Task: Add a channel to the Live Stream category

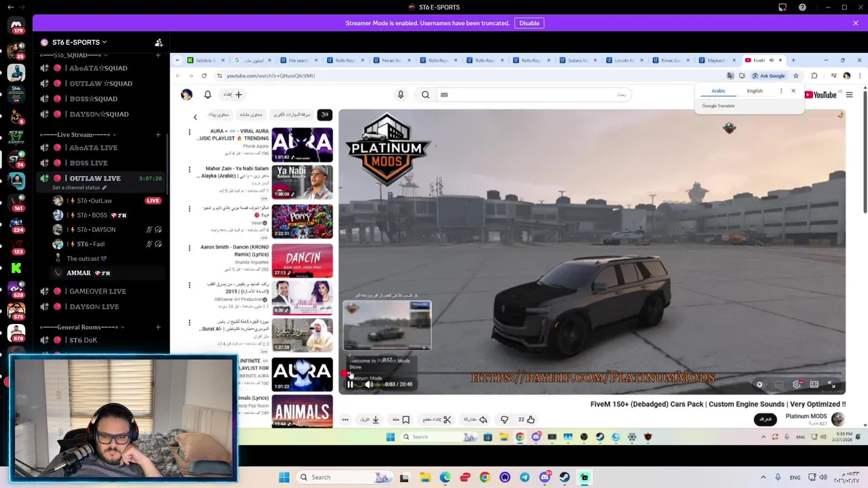Action: click(x=158, y=135)
